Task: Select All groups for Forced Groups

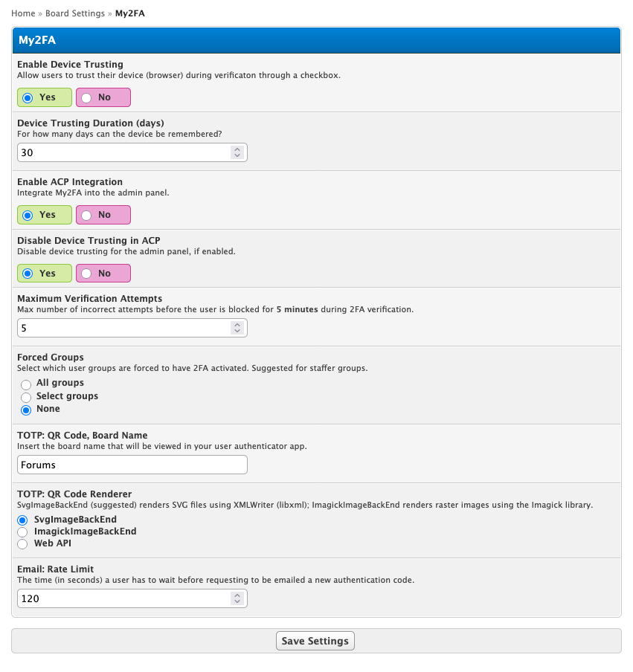Action: pyautogui.click(x=26, y=384)
